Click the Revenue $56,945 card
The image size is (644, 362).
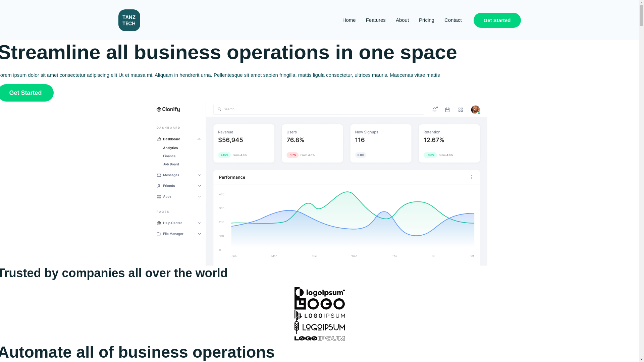point(244,143)
